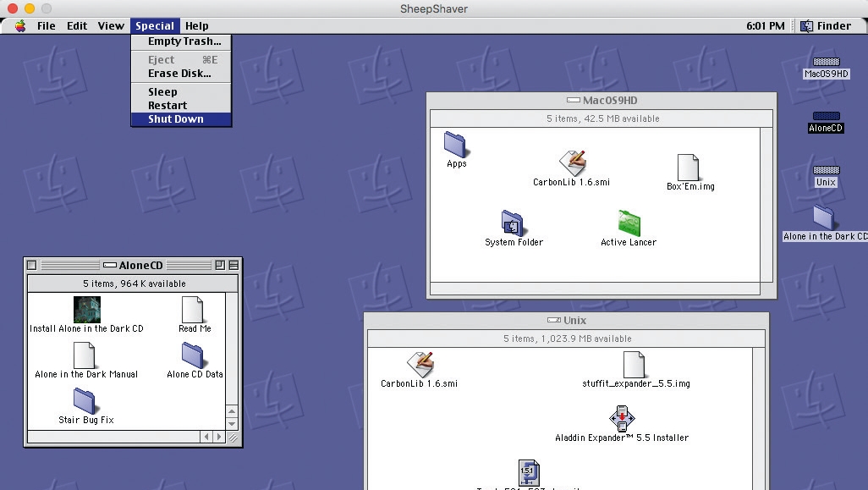Click the Unix window title bar
Image resolution: width=868 pixels, height=490 pixels.
566,320
